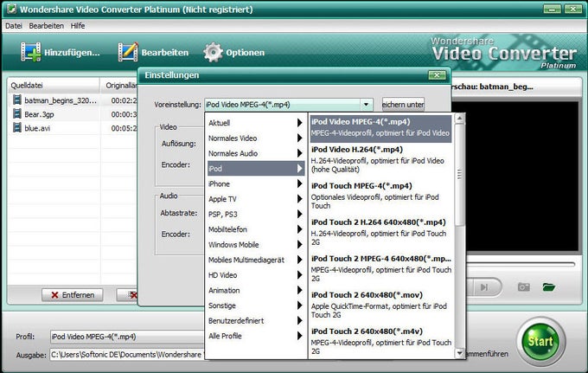Image resolution: width=588 pixels, height=373 pixels.
Task: Click the Profil combo box field
Action: [127, 337]
